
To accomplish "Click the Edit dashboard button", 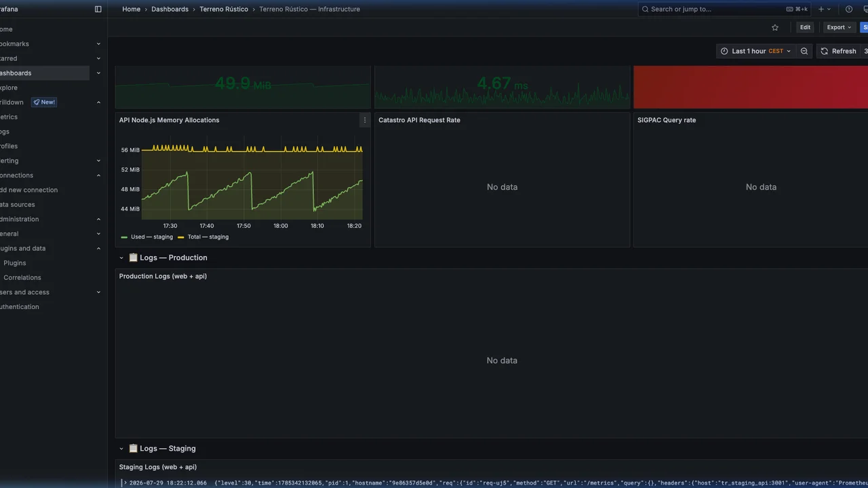I will [805, 28].
